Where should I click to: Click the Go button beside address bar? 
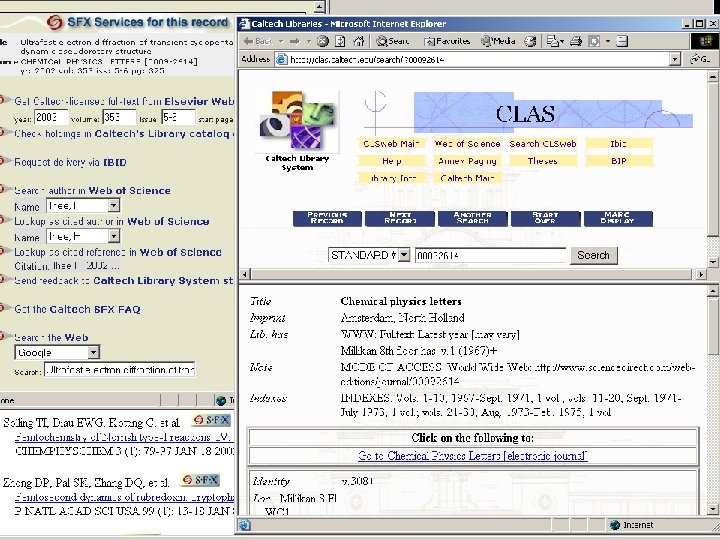pyautogui.click(x=700, y=59)
